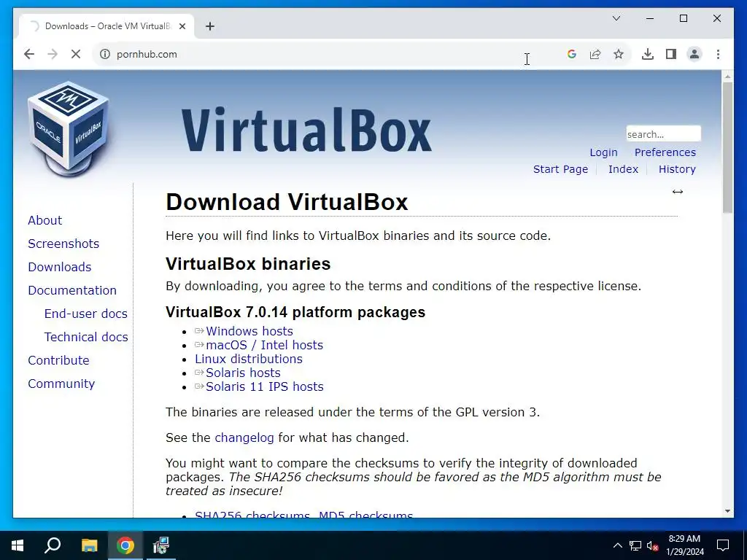The width and height of the screenshot is (747, 560).
Task: Click the forward navigation arrow
Action: pyautogui.click(x=53, y=54)
